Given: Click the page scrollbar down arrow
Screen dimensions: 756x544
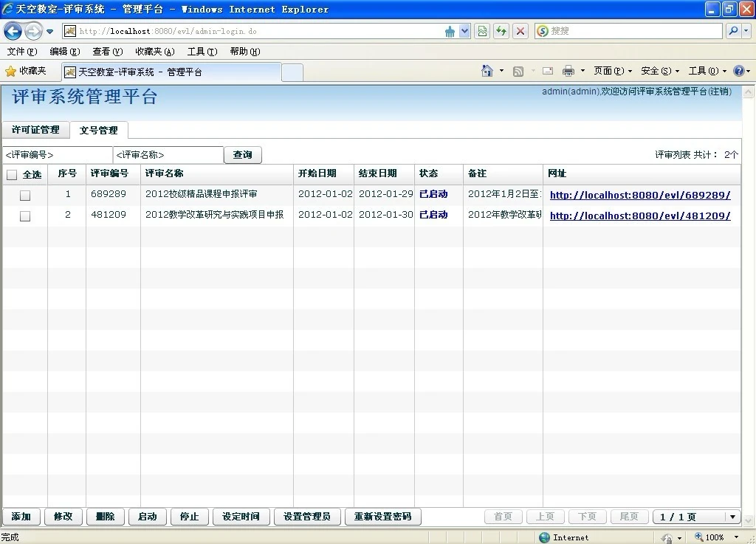Looking at the screenshot, I should tap(748, 520).
